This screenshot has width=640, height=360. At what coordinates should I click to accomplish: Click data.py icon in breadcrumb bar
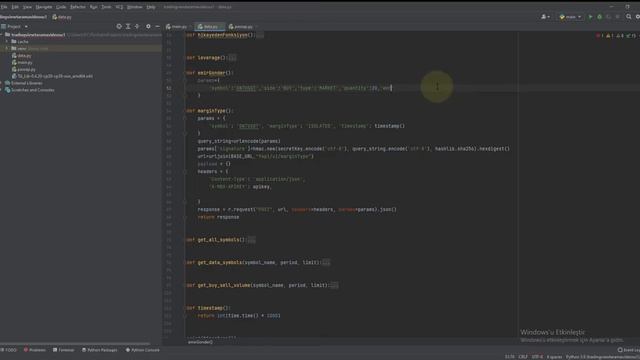(x=55, y=17)
